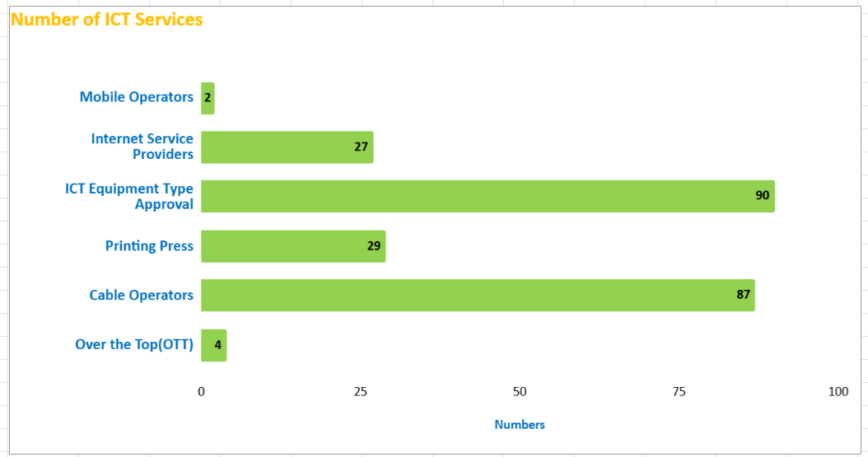
Task: Select the 75 tick label on horizontal axis
Action: coord(679,392)
